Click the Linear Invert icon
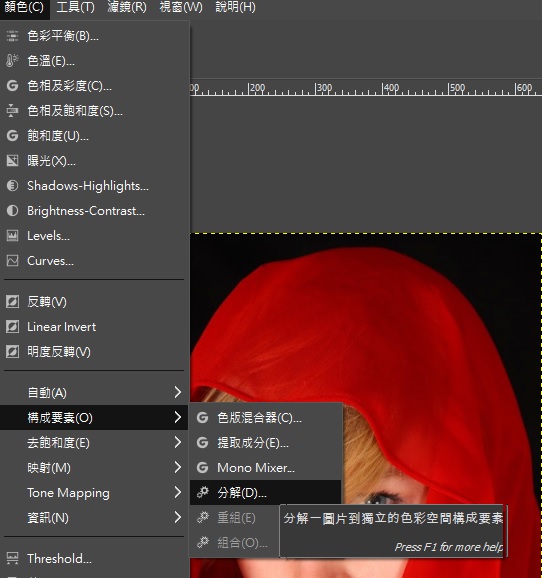The image size is (542, 578). [x=12, y=327]
